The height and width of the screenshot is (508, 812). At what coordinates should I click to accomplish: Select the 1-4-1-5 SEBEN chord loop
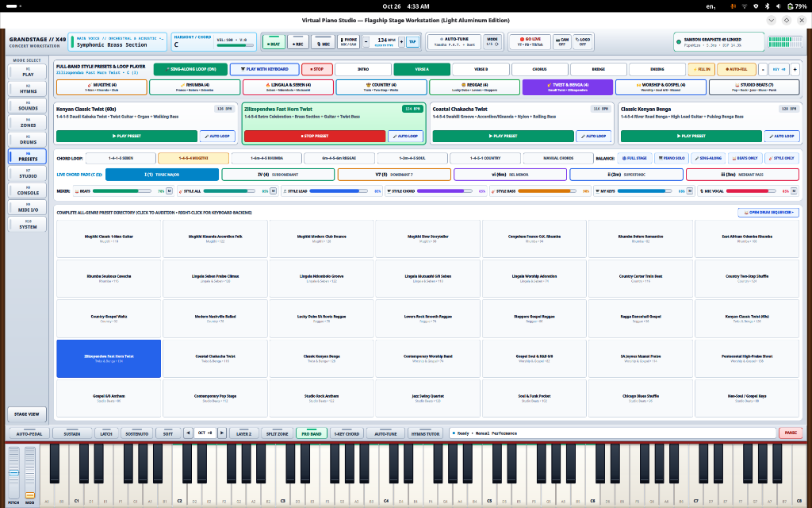click(121, 158)
